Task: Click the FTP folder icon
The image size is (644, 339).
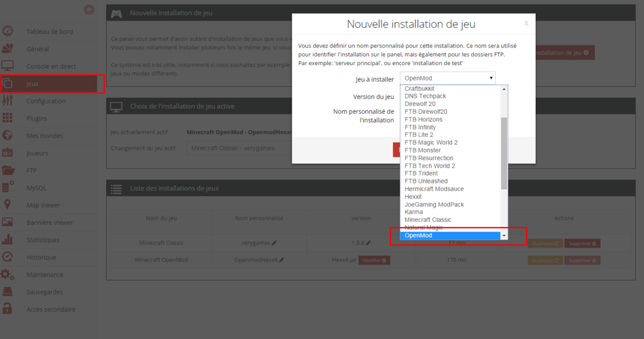Action: pyautogui.click(x=8, y=170)
